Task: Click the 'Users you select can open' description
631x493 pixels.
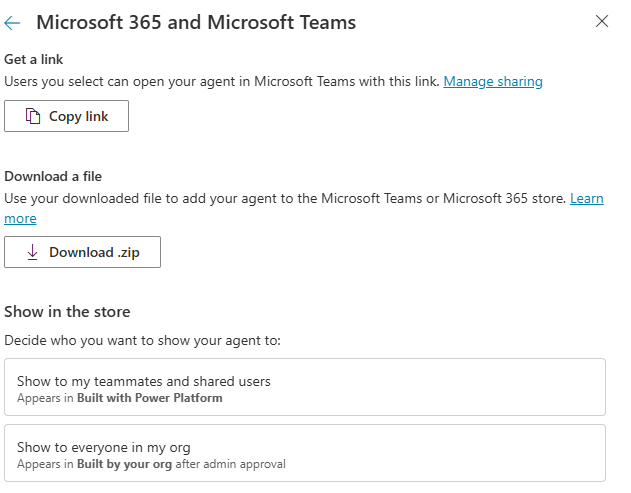Action: [x=222, y=82]
